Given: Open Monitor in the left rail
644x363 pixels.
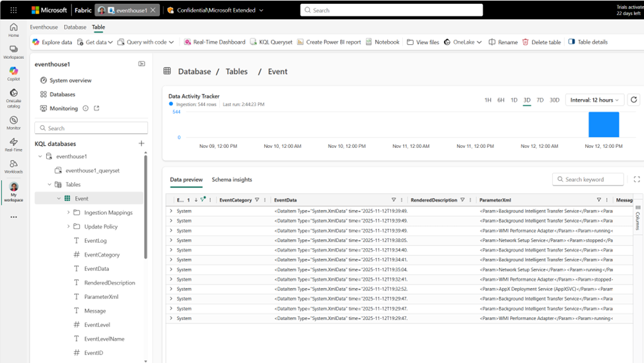Looking at the screenshot, I should pos(14,123).
